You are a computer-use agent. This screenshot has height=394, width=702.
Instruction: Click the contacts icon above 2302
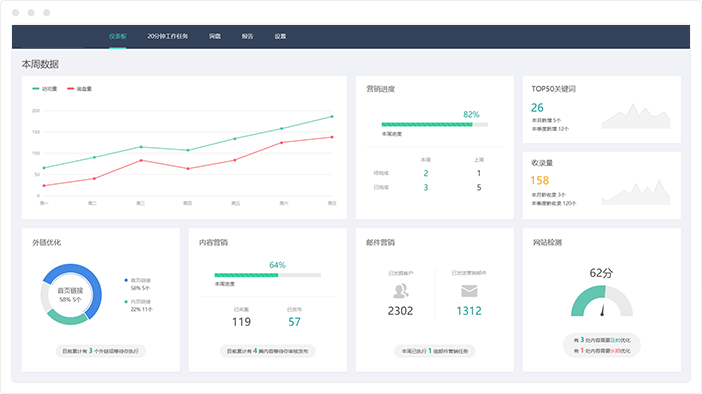click(400, 291)
